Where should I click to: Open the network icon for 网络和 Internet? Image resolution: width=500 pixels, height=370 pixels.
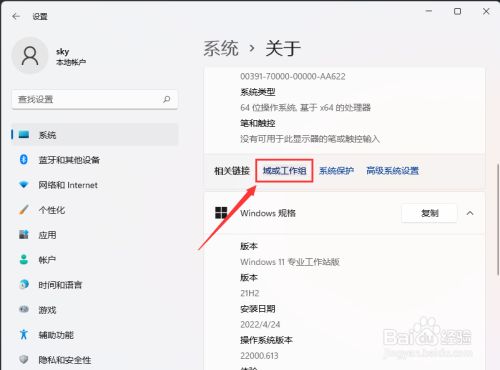(24, 185)
